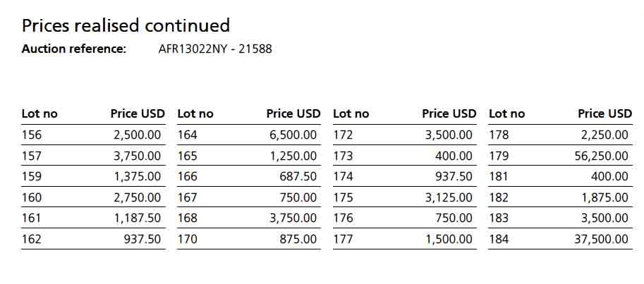Image resolution: width=644 pixels, height=284 pixels.
Task: Click the 'Prices realised continued' heading
Action: [126, 25]
